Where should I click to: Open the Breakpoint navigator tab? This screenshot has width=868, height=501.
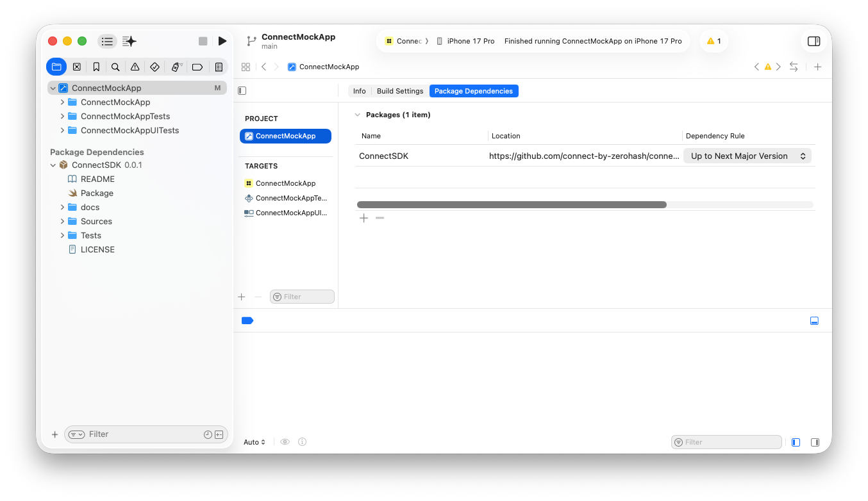(197, 67)
